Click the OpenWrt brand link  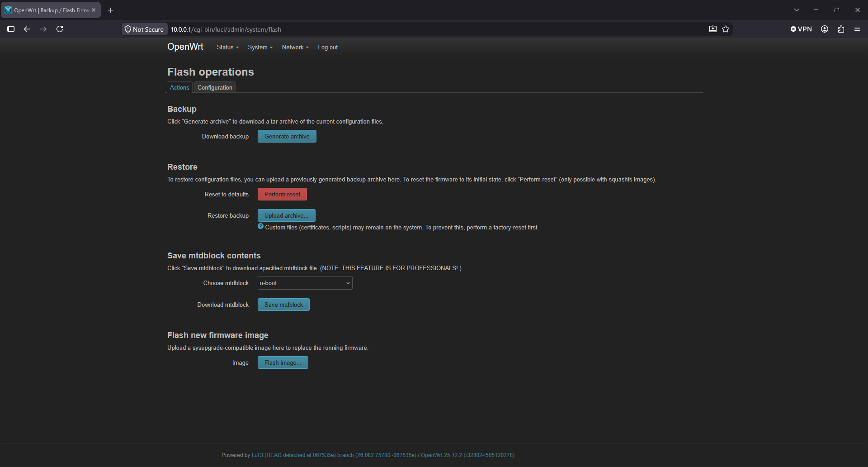point(185,47)
